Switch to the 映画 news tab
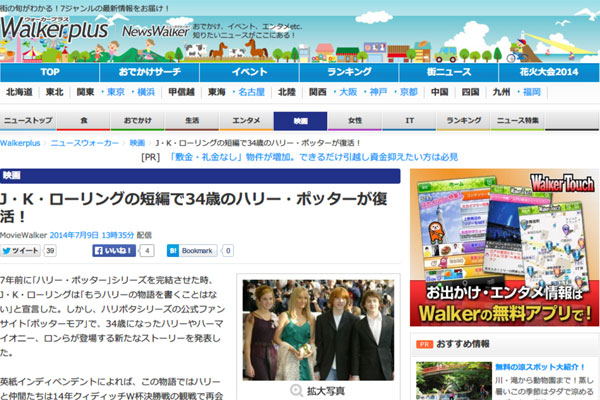The image size is (600, 400). [300, 121]
